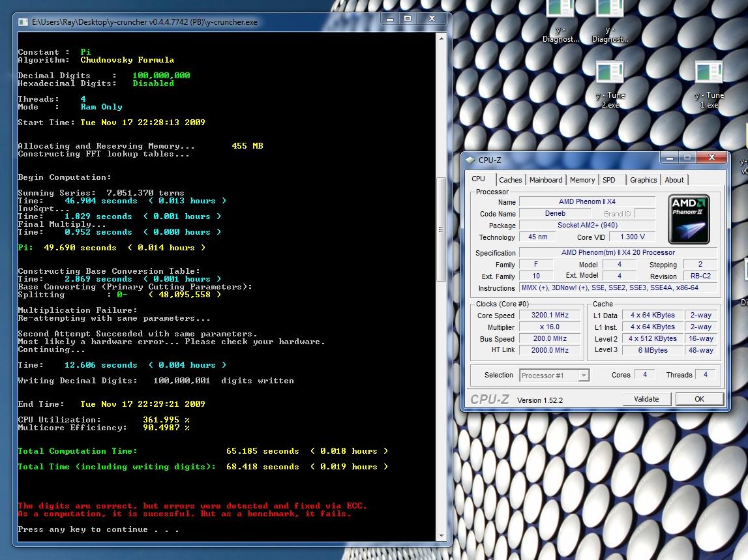Close the CPU-Z window

[710, 158]
